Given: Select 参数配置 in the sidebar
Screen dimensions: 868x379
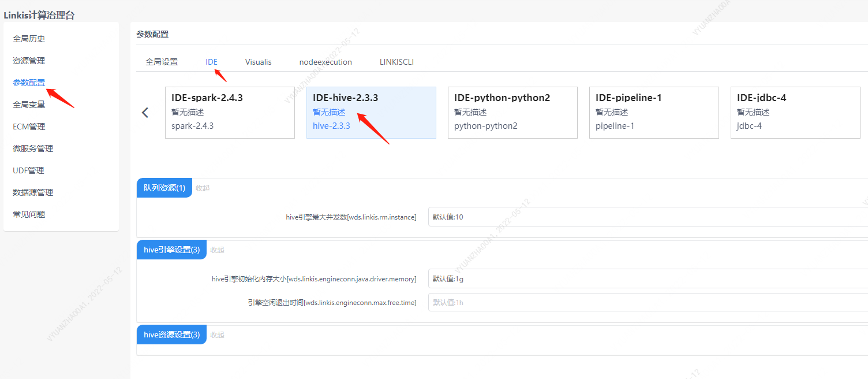Looking at the screenshot, I should (29, 83).
